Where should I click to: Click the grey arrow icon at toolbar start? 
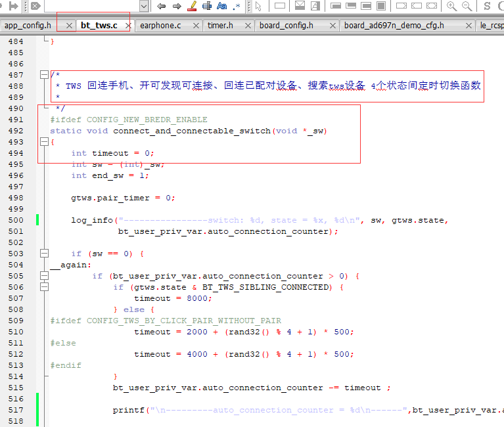(x=14, y=6)
